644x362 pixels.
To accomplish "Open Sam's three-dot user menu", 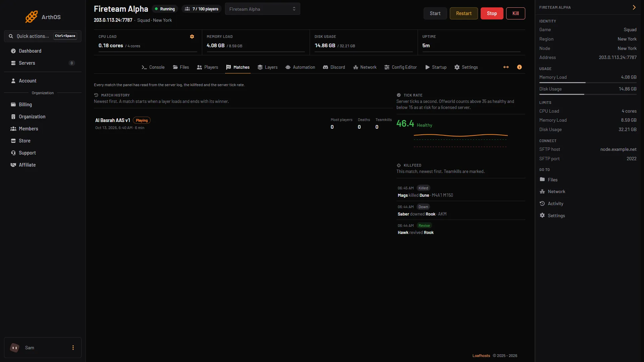I will coord(73,348).
